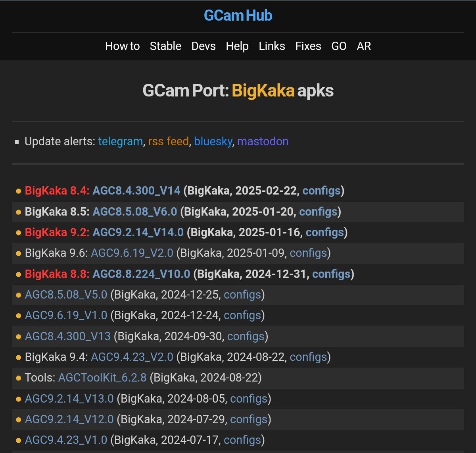The width and height of the screenshot is (476, 453).
Task: Open the rss feed link
Action: point(168,141)
